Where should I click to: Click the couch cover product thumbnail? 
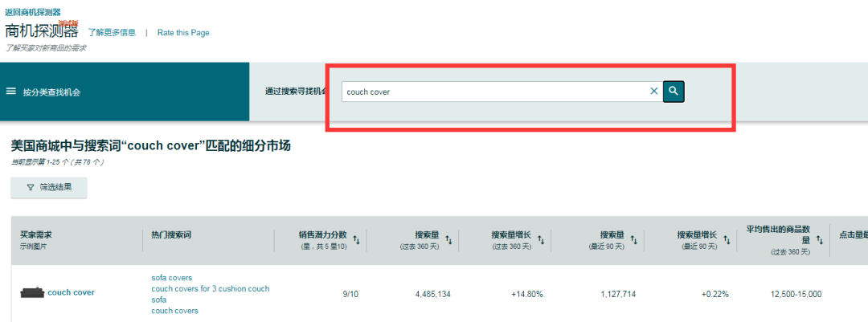[32, 292]
